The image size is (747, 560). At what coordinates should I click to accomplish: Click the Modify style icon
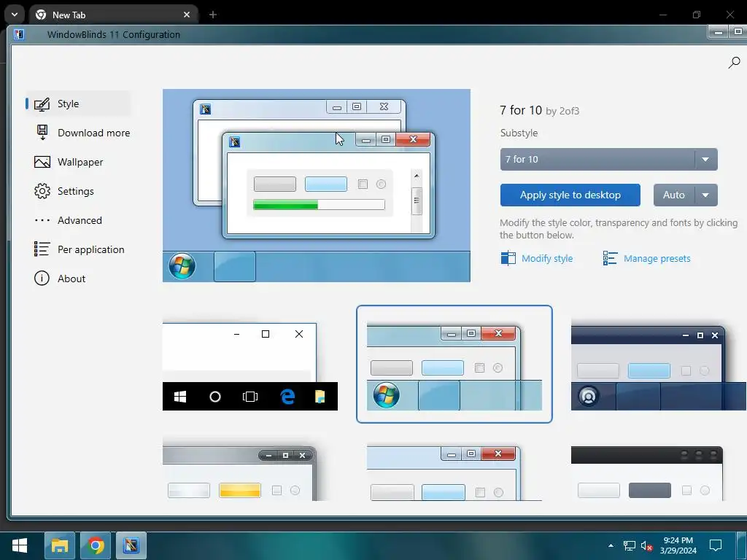(x=508, y=258)
